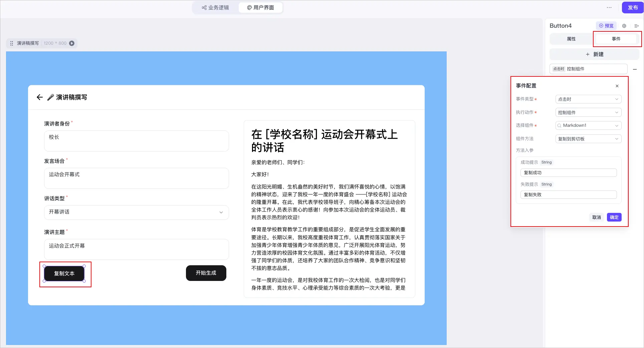This screenshot has height=348, width=644.
Task: Open the 选择组件 dropdown showing Markdown1
Action: point(588,125)
